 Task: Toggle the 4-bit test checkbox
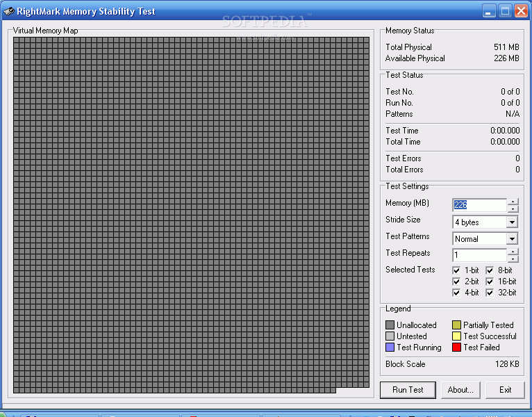[x=456, y=293]
